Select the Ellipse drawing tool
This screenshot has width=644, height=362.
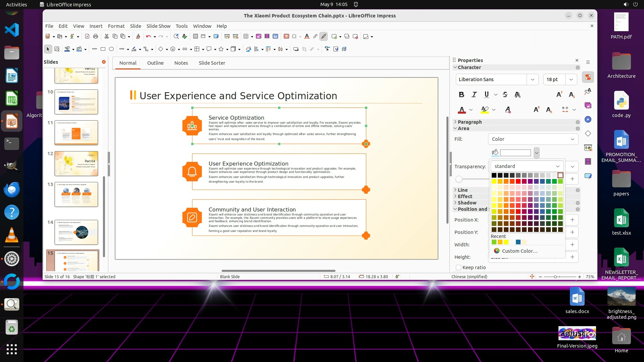point(111,49)
